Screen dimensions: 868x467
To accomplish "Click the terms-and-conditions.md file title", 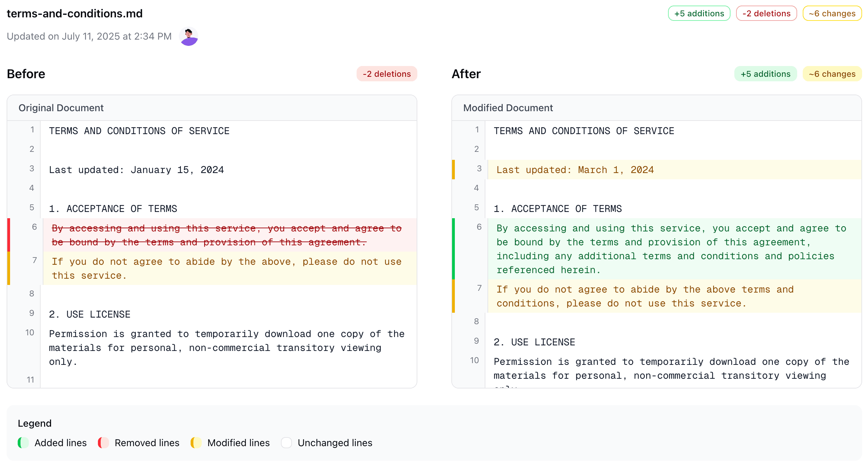I will tap(75, 14).
